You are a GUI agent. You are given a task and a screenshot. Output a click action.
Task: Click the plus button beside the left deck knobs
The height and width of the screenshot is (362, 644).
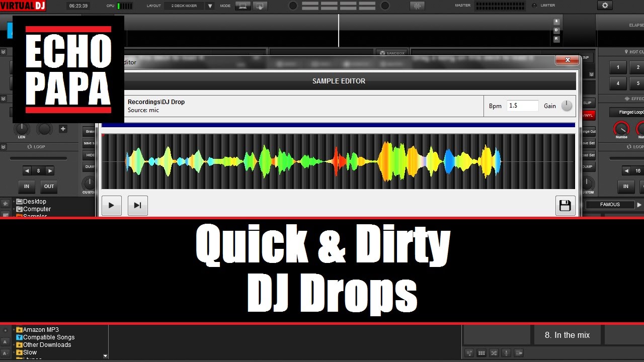[x=63, y=129]
